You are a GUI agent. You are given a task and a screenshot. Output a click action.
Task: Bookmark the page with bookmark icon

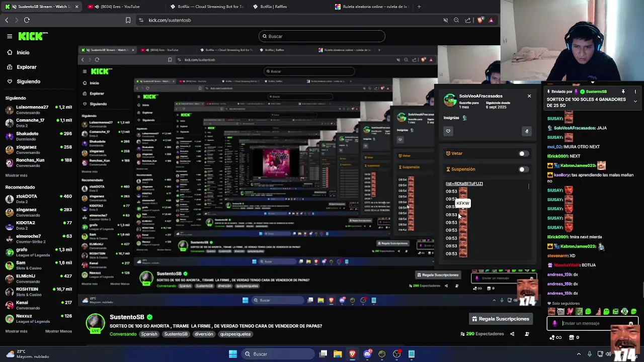[128, 20]
